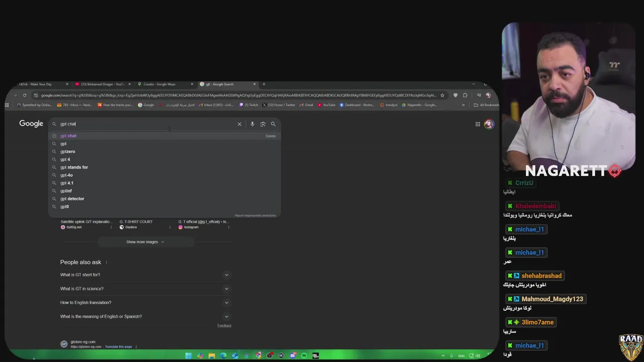This screenshot has width=644, height=362.
Task: Close the TikTok - Make Your Day tab
Action: click(x=67, y=84)
